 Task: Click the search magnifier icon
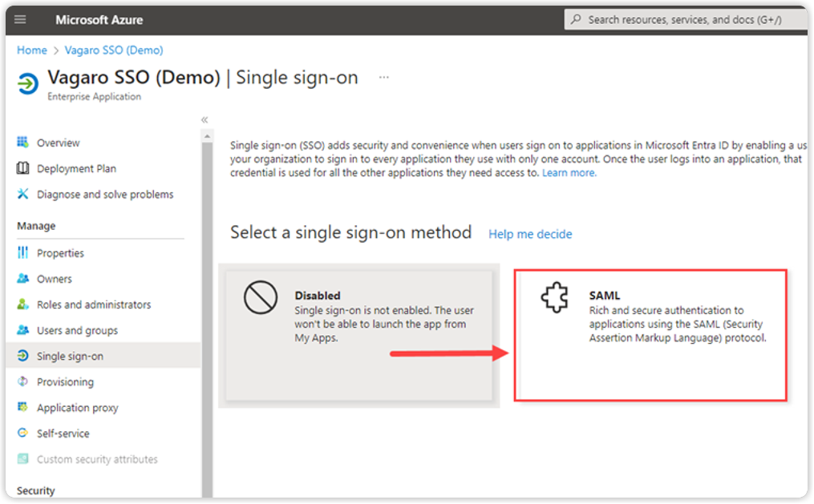pyautogui.click(x=576, y=20)
